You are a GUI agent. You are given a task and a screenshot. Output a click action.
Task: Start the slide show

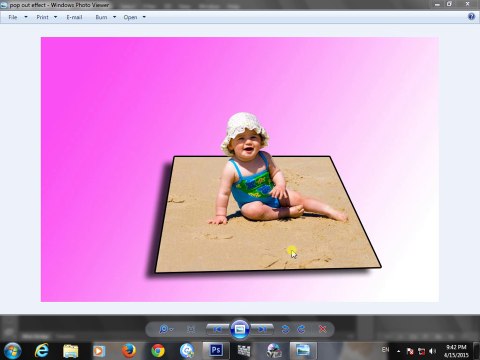pos(240,329)
